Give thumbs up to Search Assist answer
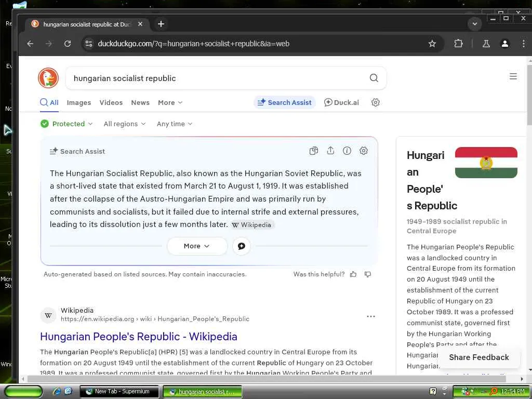Viewport: 532px width, 399px height. pyautogui.click(x=353, y=274)
